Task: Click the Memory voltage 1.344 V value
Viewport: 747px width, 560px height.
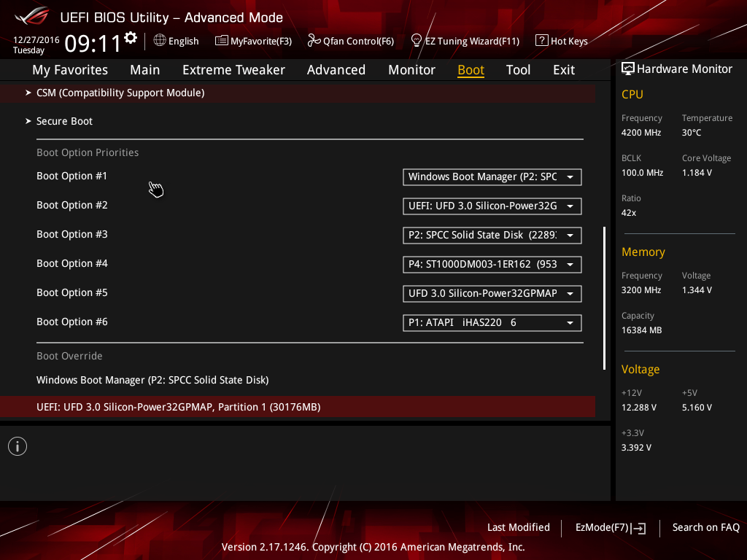Action: point(697,290)
